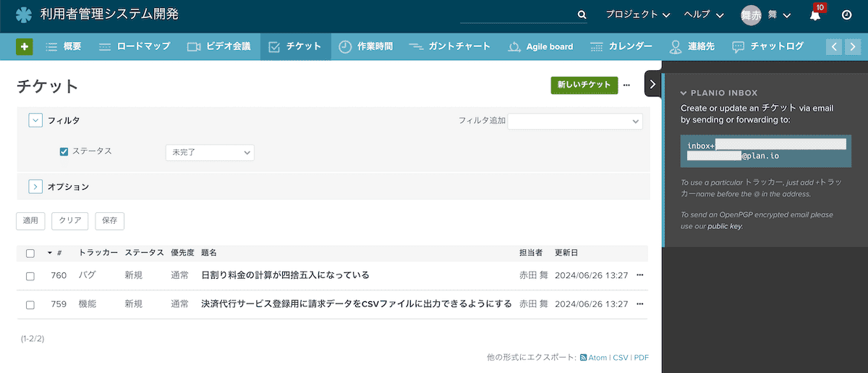The width and height of the screenshot is (868, 373).
Task: Click assignee 赤田 舞 in row 760
Action: [x=534, y=275]
